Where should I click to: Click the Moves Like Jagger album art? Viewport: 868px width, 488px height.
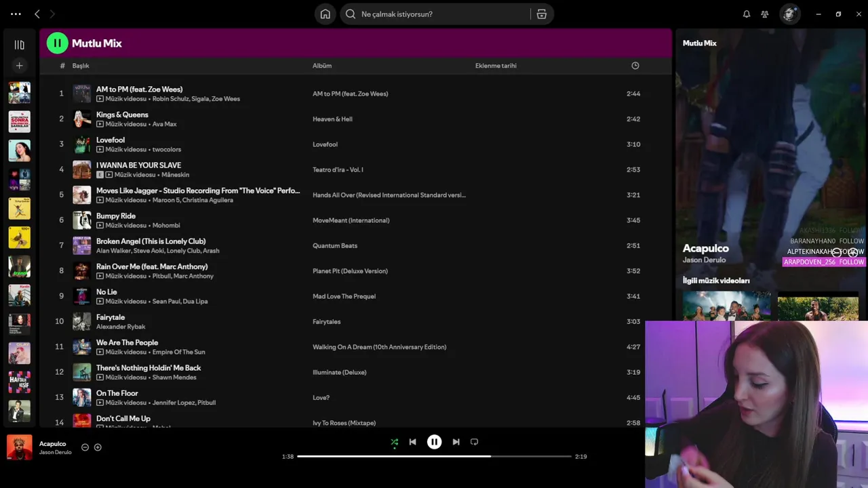click(x=82, y=195)
